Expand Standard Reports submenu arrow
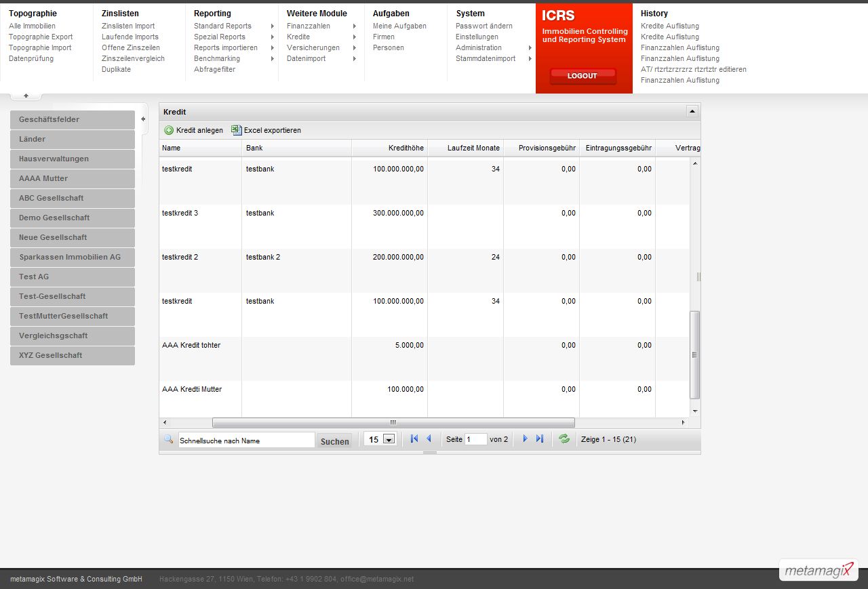This screenshot has height=589, width=868. (x=273, y=26)
